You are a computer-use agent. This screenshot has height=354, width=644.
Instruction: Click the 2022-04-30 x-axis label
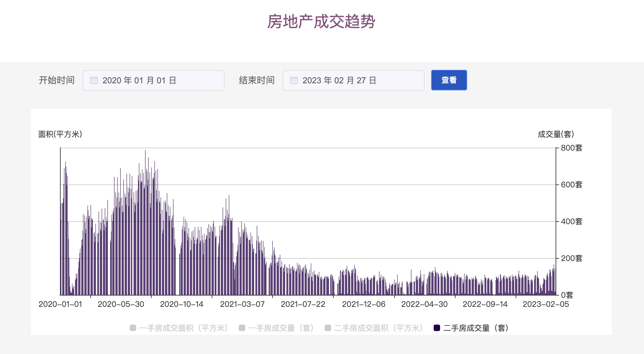click(x=424, y=304)
